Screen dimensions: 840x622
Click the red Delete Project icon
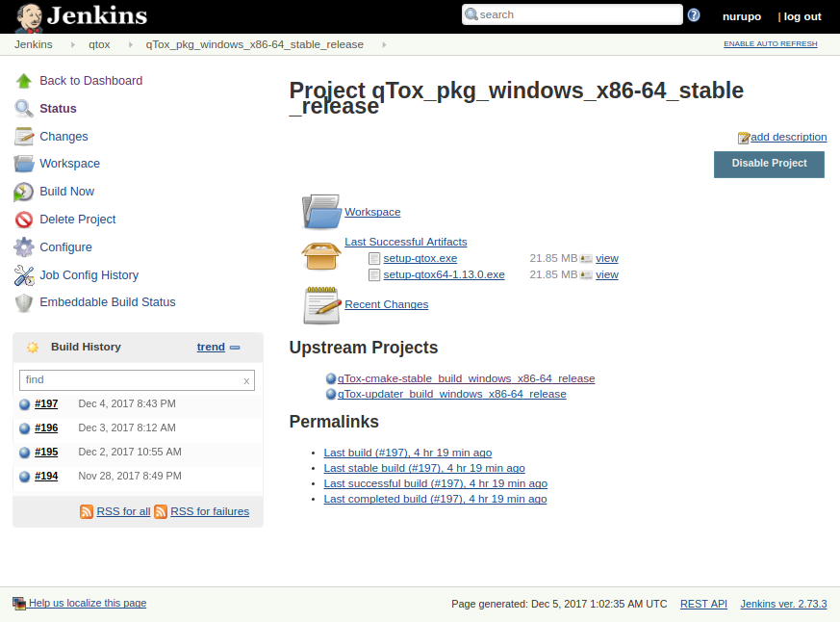[23, 220]
